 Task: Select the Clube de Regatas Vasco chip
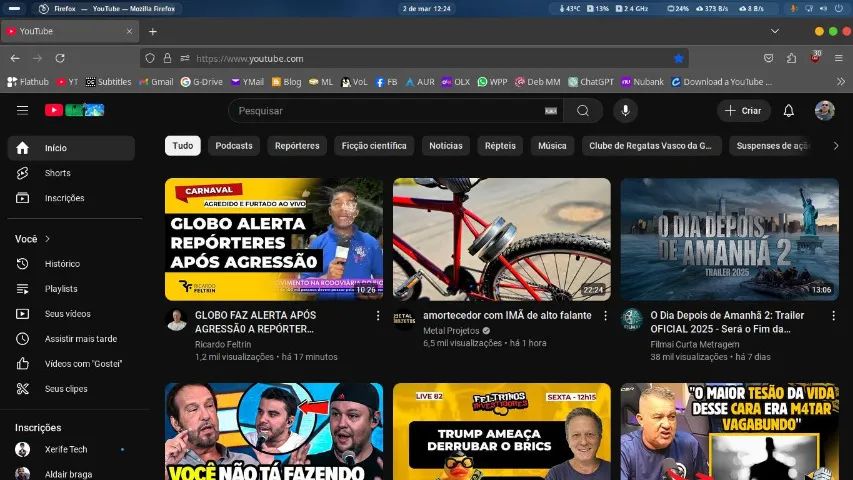coord(651,146)
